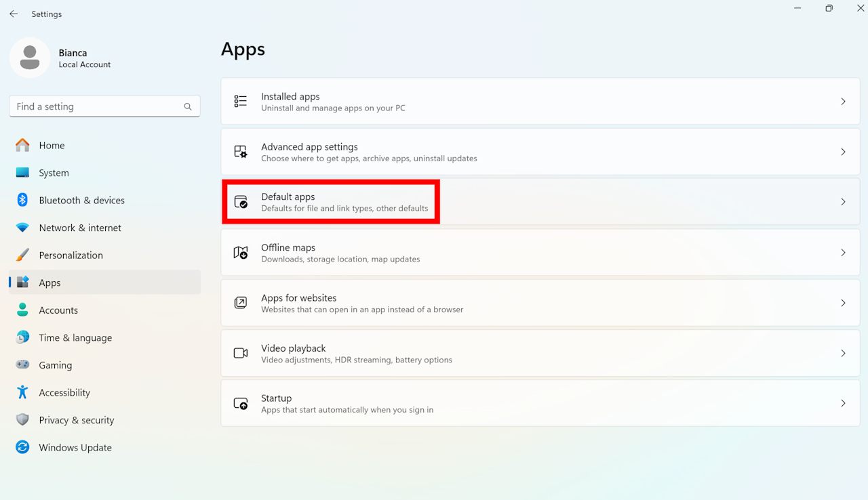
Task: Go to Windows Update page
Action: point(75,448)
